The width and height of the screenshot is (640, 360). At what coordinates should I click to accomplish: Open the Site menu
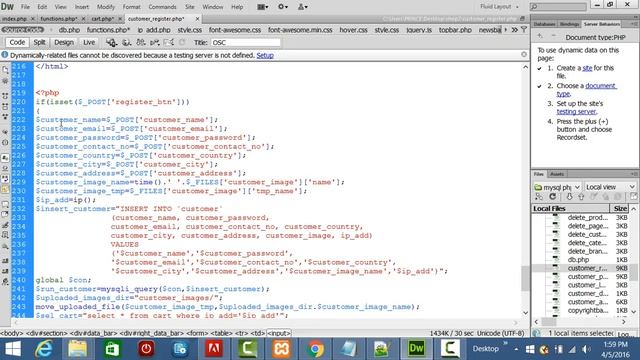[189, 7]
